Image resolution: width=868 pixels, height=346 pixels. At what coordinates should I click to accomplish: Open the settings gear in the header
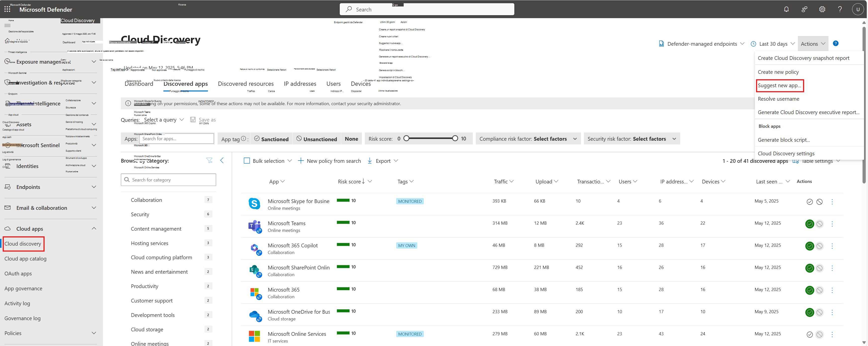[x=822, y=9]
